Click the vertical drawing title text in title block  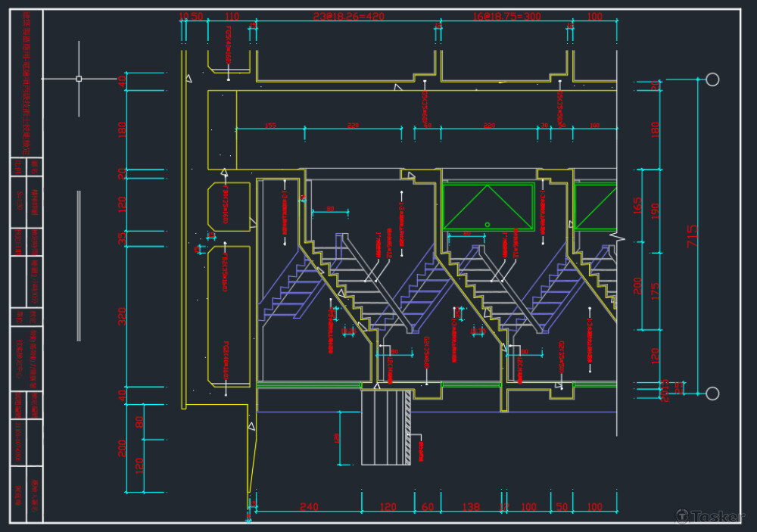pyautogui.click(x=26, y=83)
